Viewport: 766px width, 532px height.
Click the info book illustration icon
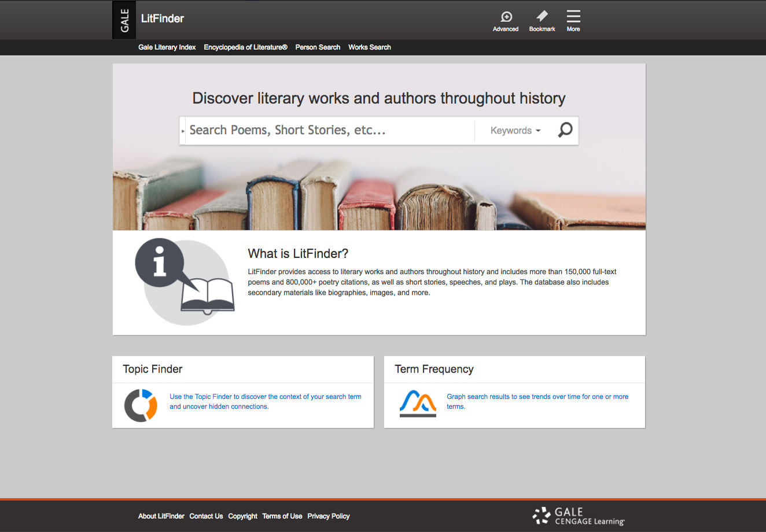tap(185, 282)
